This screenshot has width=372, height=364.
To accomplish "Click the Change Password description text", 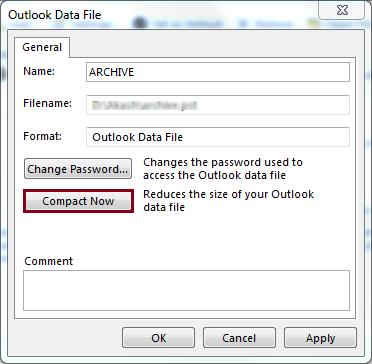I will (223, 169).
